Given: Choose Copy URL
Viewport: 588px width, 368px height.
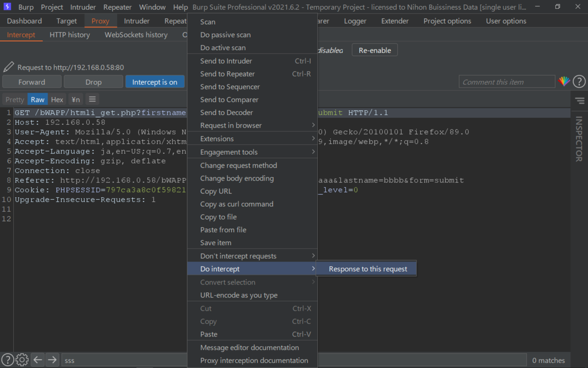Looking at the screenshot, I should pyautogui.click(x=252, y=191).
